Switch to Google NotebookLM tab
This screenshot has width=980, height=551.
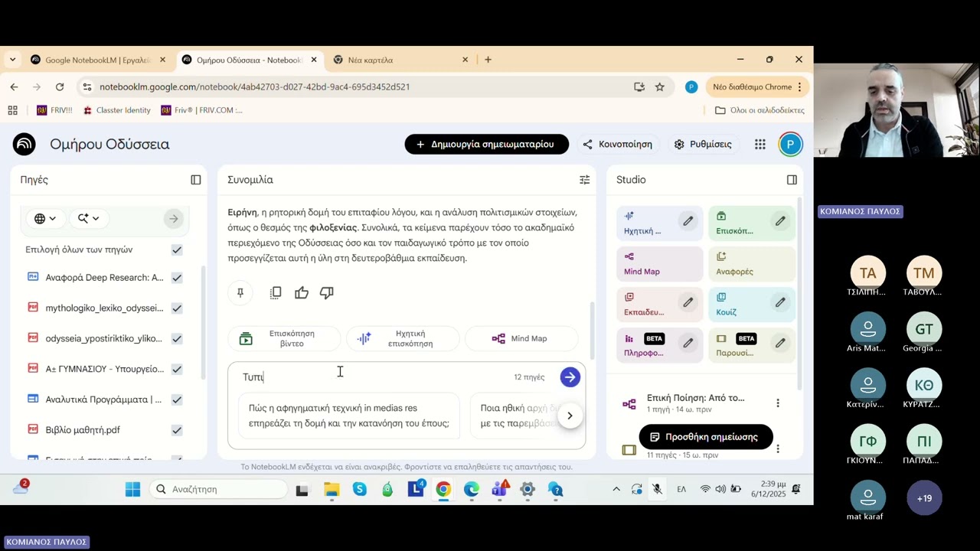[x=98, y=60]
